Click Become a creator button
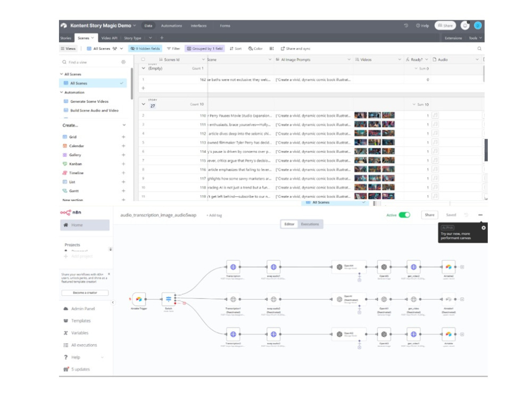This screenshot has height=399, width=532. (x=85, y=293)
